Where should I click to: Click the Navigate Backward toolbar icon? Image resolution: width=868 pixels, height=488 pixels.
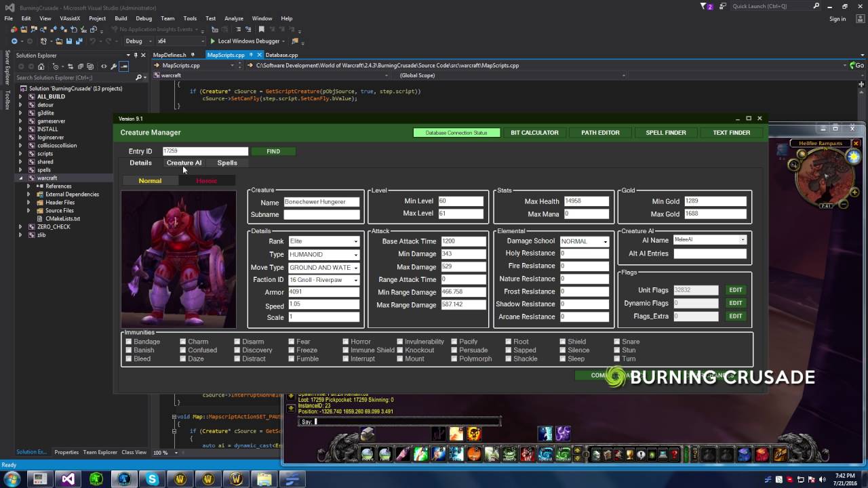14,41
